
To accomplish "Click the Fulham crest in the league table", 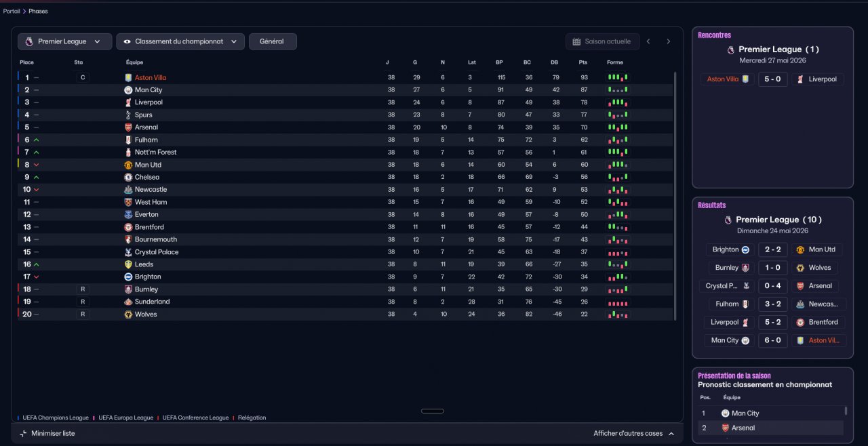I will 128,140.
